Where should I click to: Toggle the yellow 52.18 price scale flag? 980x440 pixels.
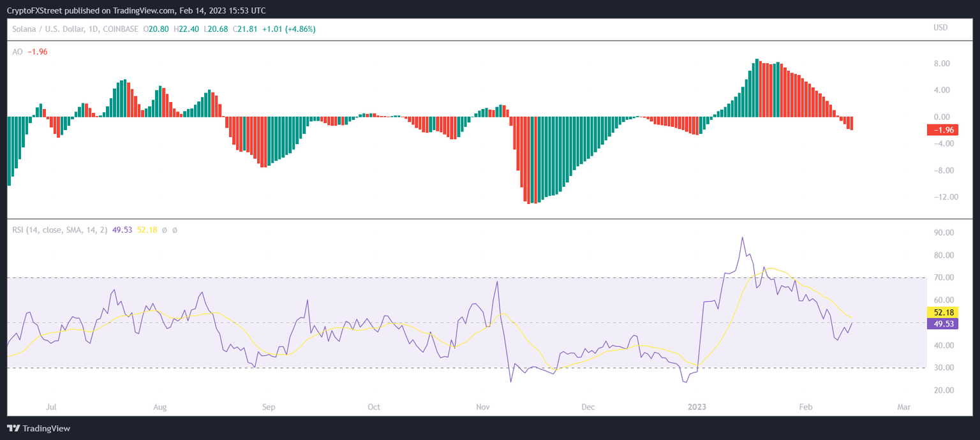(942, 312)
